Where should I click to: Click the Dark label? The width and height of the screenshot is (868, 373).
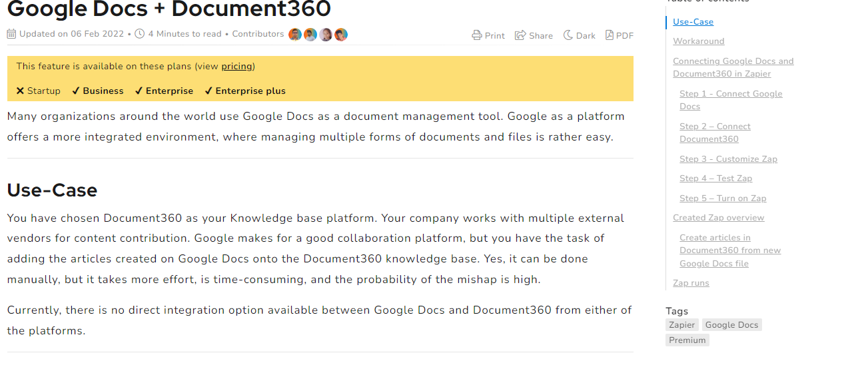[586, 36]
